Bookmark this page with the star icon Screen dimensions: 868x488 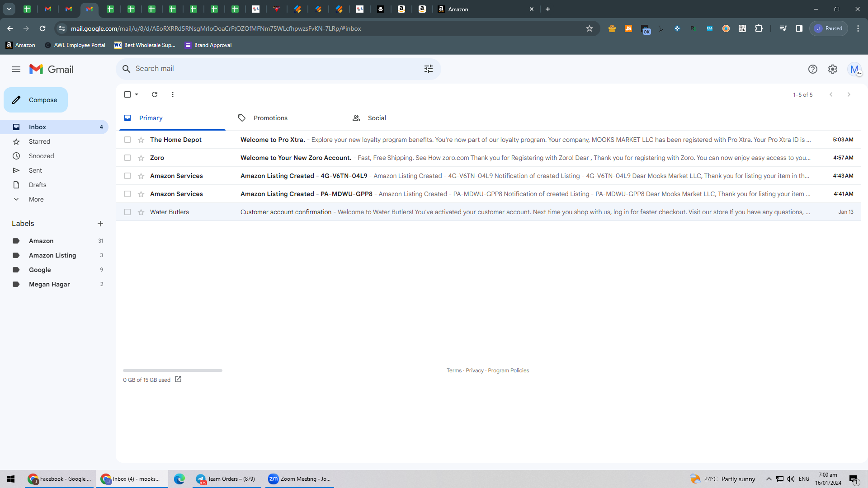click(590, 28)
